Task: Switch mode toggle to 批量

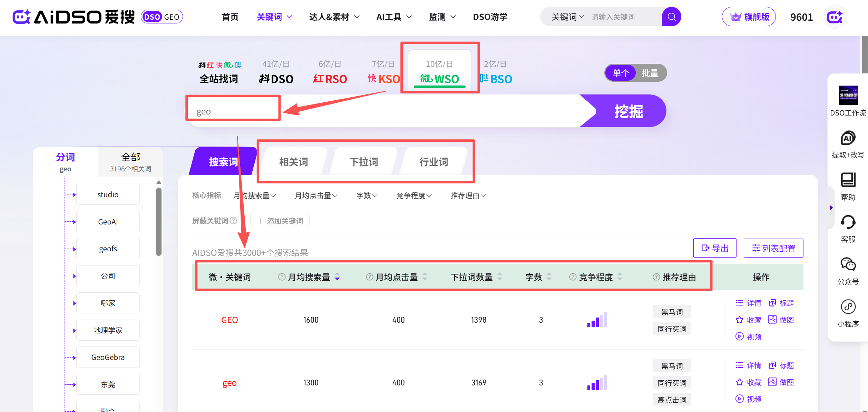Action: click(650, 73)
